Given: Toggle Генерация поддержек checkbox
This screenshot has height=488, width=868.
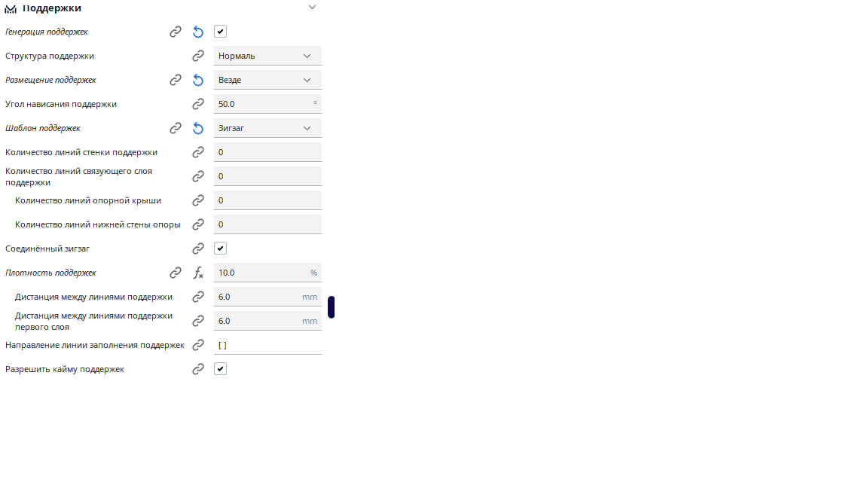Looking at the screenshot, I should (220, 32).
